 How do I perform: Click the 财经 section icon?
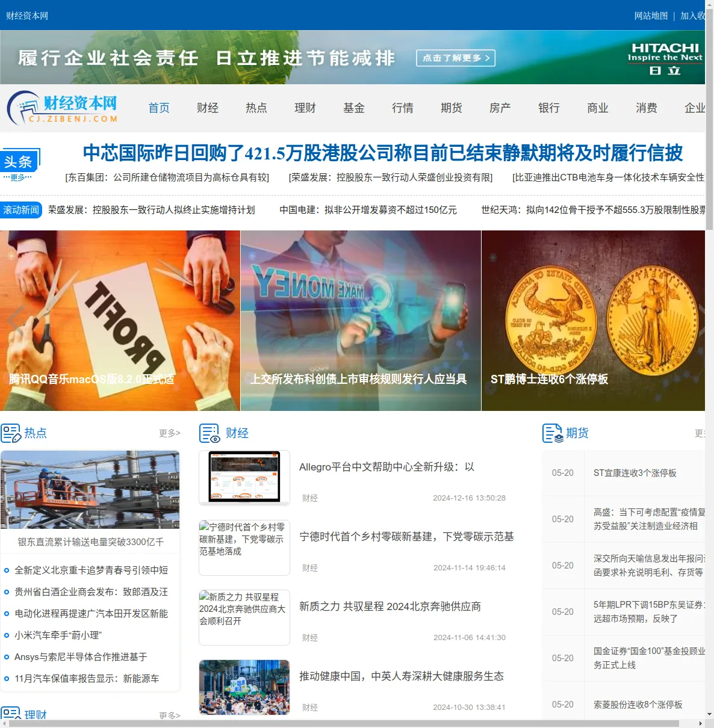click(x=210, y=433)
